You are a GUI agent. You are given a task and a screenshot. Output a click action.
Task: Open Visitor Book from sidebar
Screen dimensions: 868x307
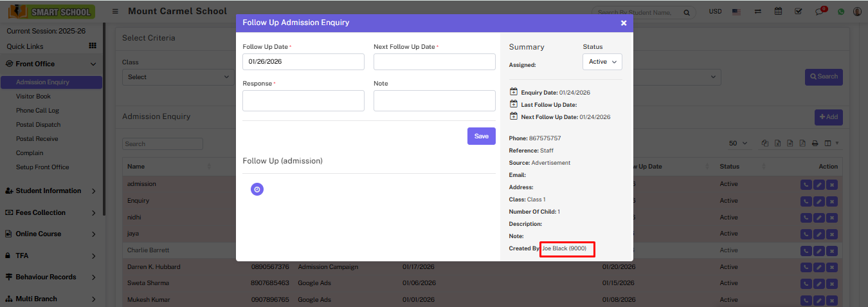click(x=33, y=97)
